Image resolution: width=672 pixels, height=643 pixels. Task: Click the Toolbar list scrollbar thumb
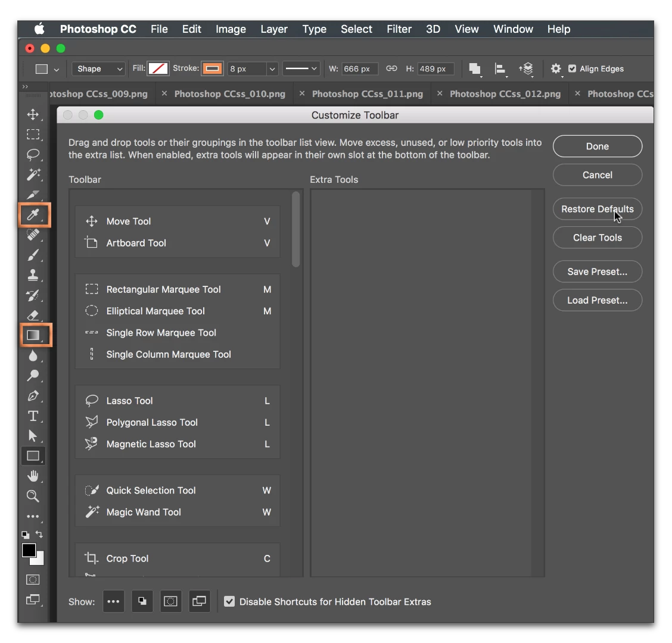click(295, 229)
